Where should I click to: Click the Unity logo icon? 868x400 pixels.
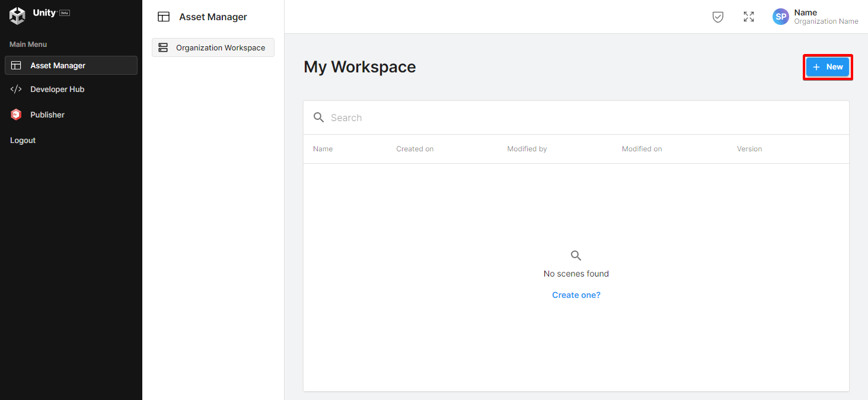tap(17, 15)
